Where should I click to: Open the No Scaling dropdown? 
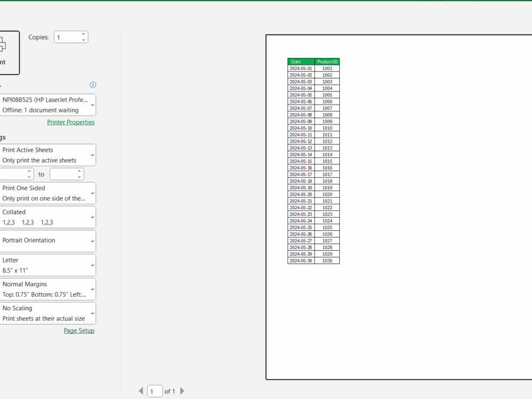click(x=48, y=313)
